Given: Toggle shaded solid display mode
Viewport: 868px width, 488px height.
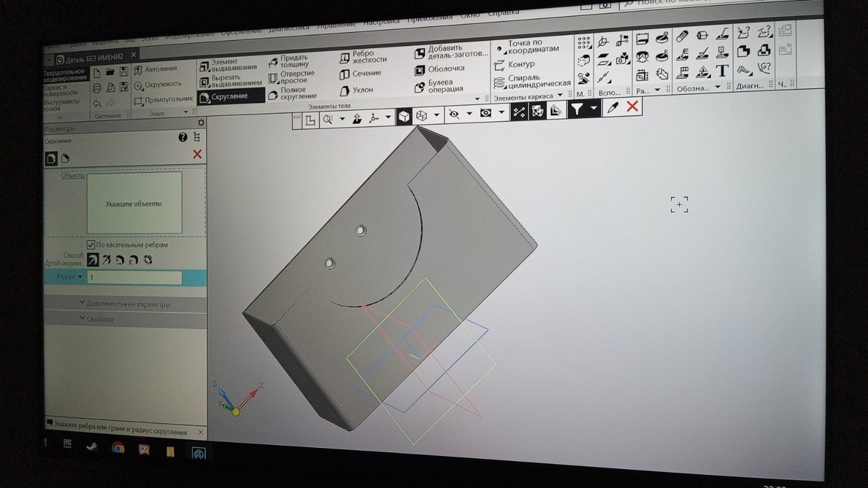Looking at the screenshot, I should (404, 117).
